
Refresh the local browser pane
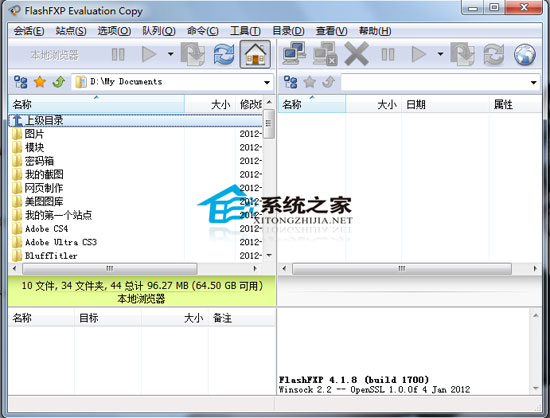(224, 54)
